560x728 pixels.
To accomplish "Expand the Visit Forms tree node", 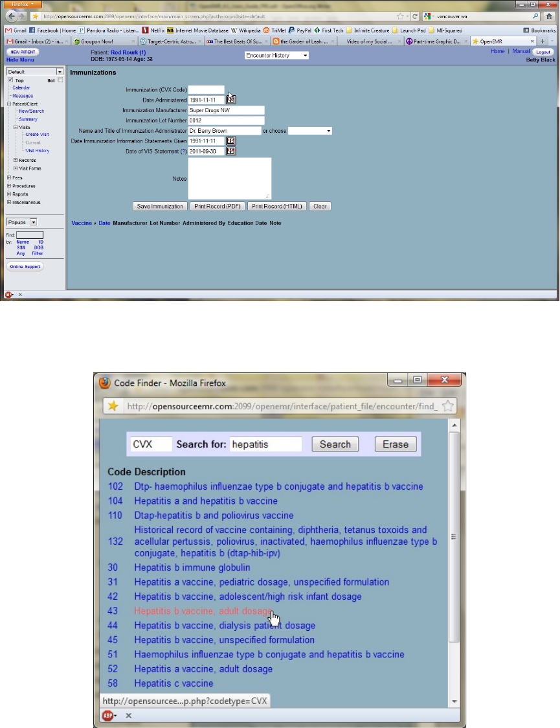I will (16, 168).
